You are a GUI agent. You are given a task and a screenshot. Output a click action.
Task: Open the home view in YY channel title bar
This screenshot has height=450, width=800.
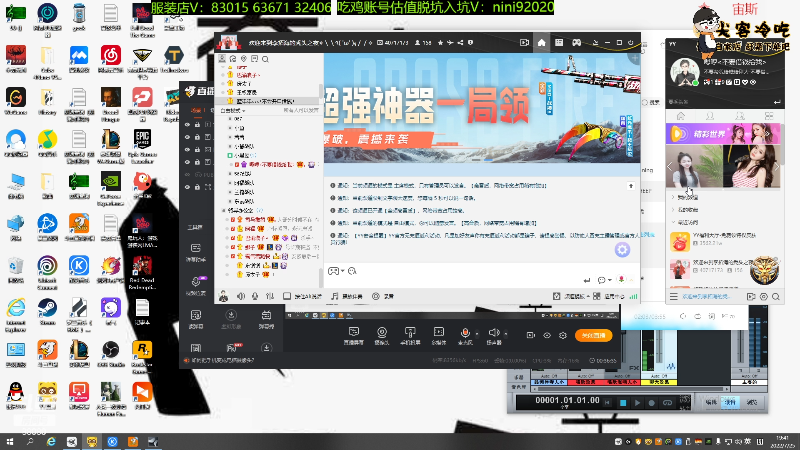541,43
